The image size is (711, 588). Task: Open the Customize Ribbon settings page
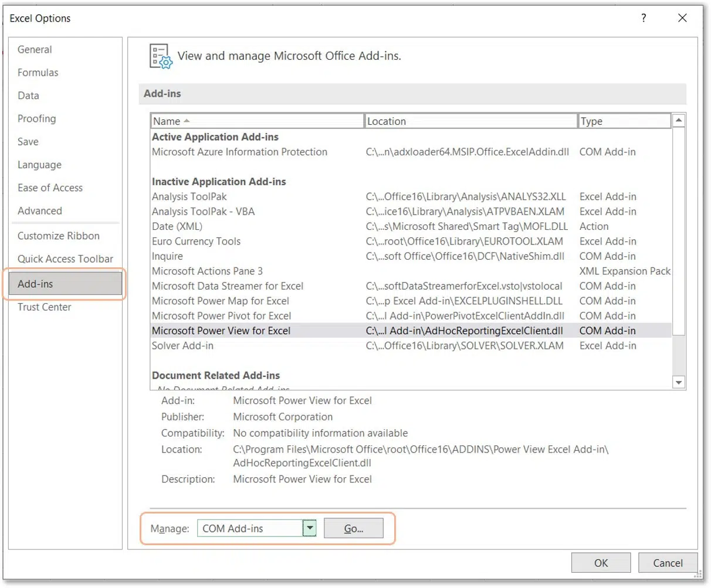(x=58, y=236)
